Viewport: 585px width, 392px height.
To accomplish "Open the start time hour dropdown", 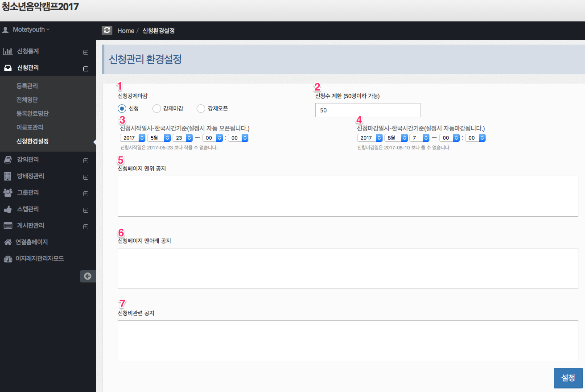I will pyautogui.click(x=213, y=138).
